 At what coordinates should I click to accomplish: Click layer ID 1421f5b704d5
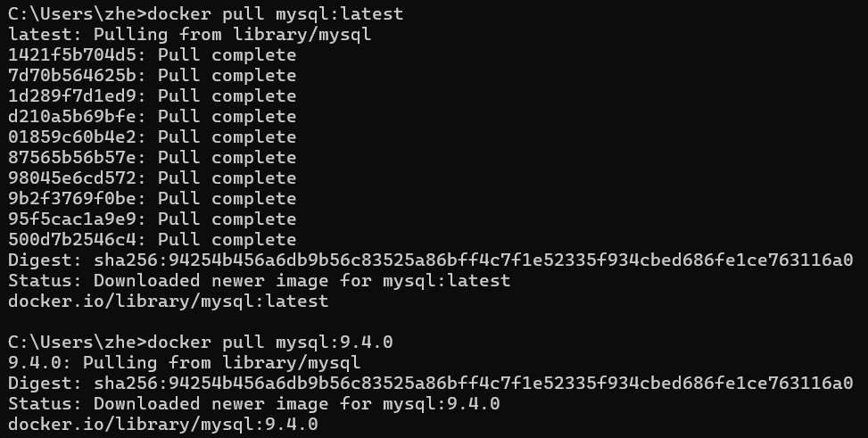[72, 54]
